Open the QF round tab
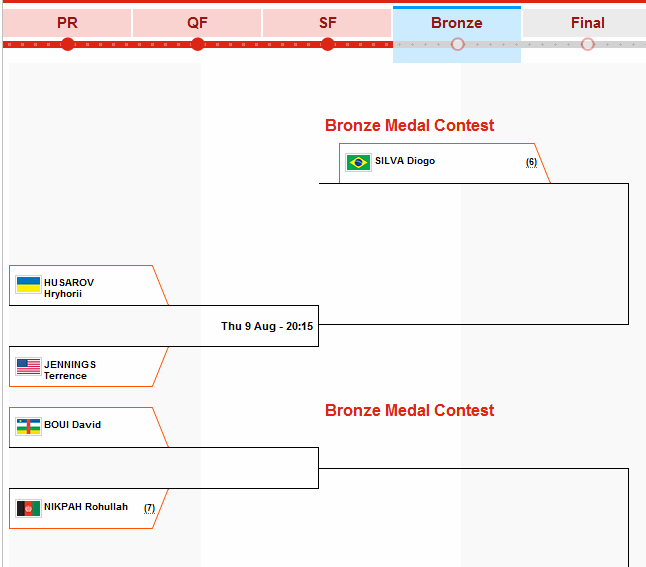Image resolution: width=646 pixels, height=567 pixels. [197, 23]
